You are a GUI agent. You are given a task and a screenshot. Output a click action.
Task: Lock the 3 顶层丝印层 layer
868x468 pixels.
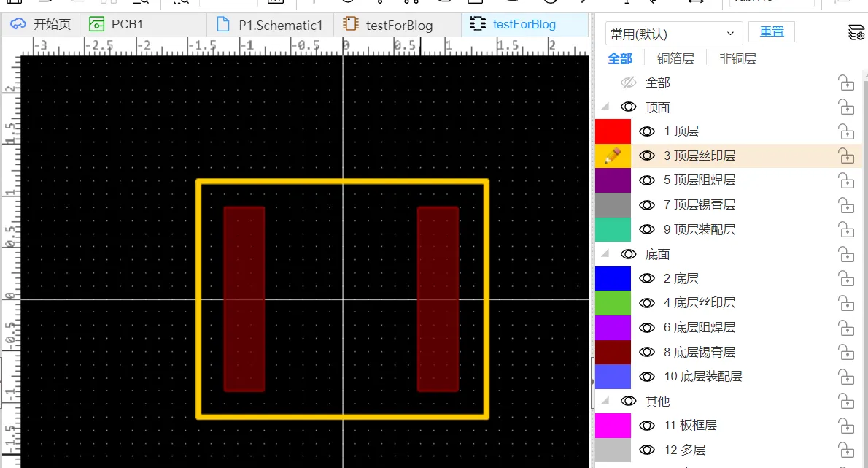(x=846, y=156)
